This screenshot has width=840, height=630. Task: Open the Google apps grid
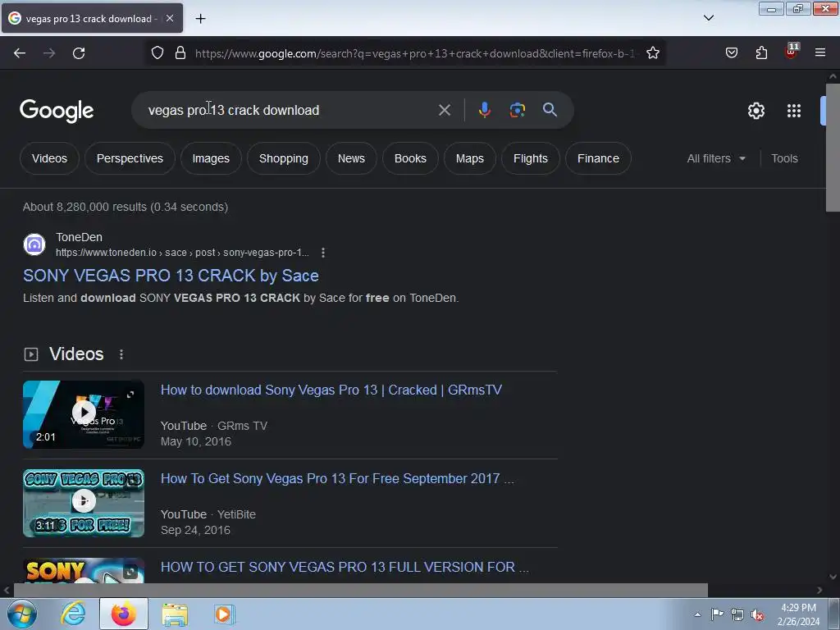794,111
